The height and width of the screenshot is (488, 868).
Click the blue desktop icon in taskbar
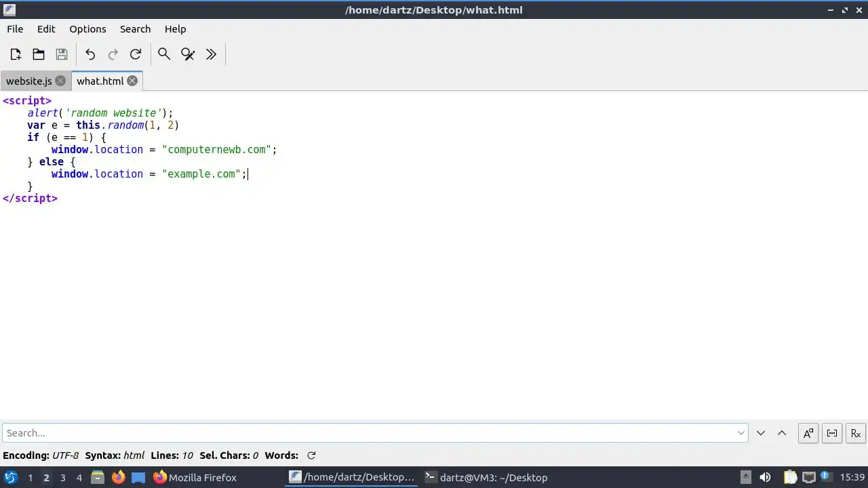(x=138, y=477)
